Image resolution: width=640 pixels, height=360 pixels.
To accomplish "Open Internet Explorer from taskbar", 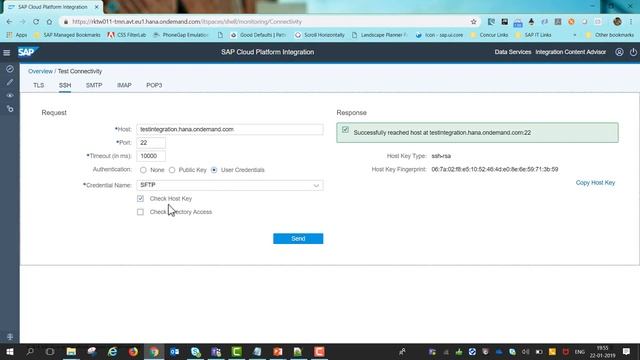I will point(112,352).
